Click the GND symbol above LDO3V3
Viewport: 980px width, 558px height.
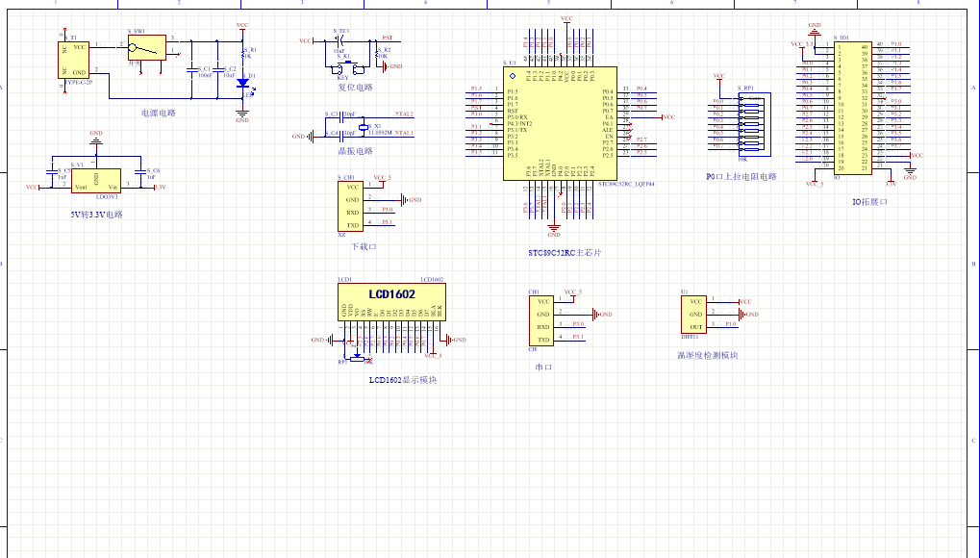click(95, 138)
